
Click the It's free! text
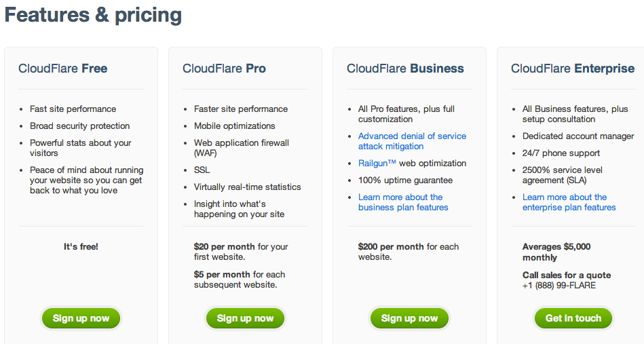tap(81, 247)
